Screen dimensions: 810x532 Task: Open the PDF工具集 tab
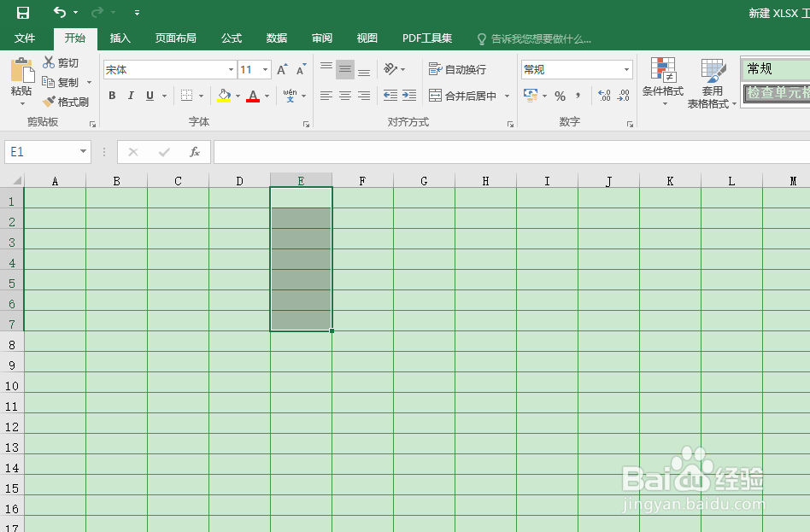(x=427, y=38)
